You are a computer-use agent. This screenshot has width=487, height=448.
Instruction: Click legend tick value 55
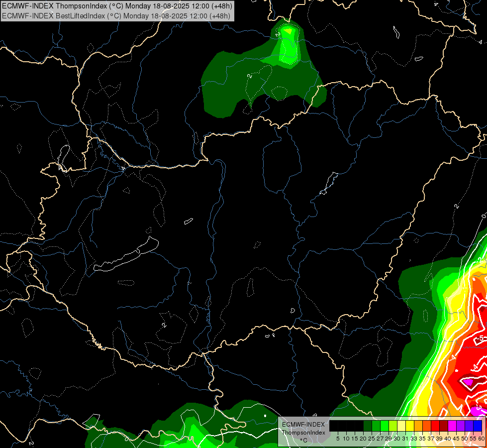coord(474,439)
